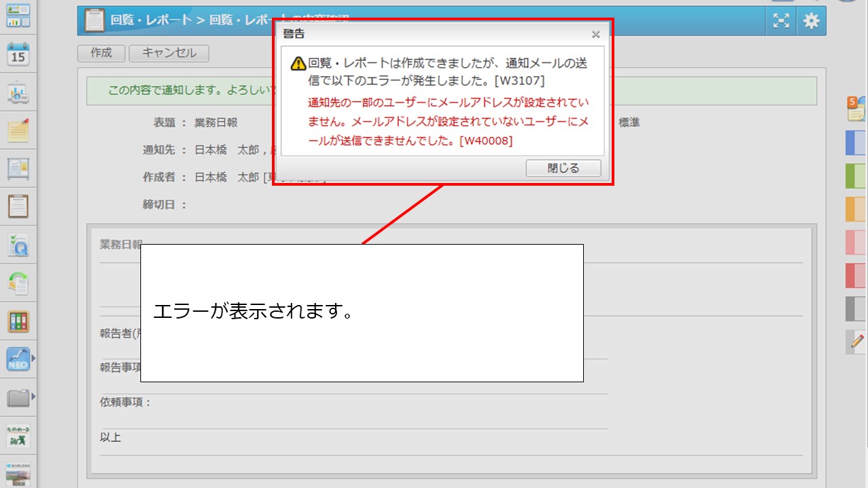Click the 表題 label
Screen dimensions: 868x488
(x=165, y=123)
